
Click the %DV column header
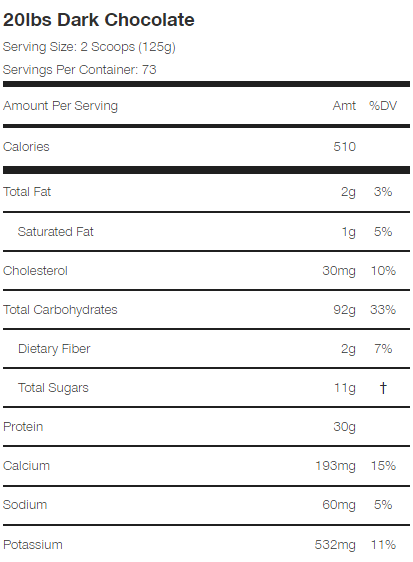click(x=383, y=106)
